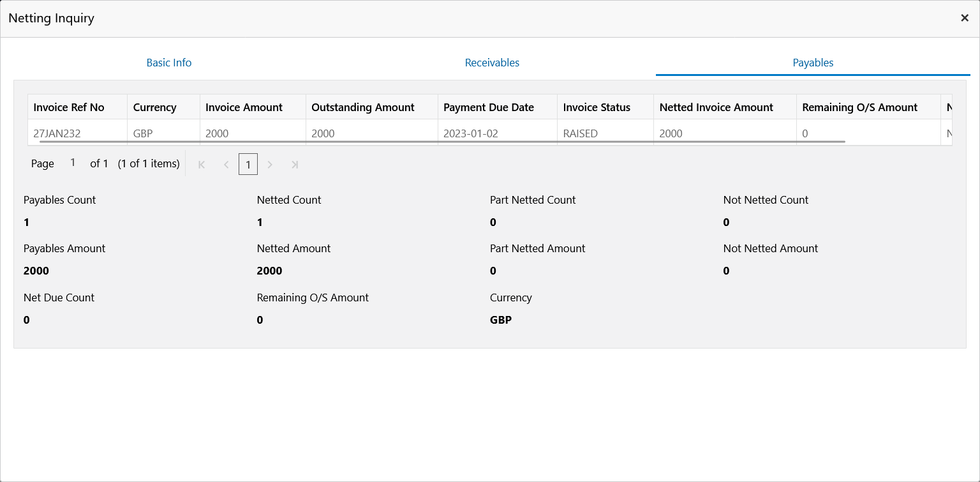Click the Not Netted Amount label
The height and width of the screenshot is (482, 980).
pyautogui.click(x=771, y=248)
